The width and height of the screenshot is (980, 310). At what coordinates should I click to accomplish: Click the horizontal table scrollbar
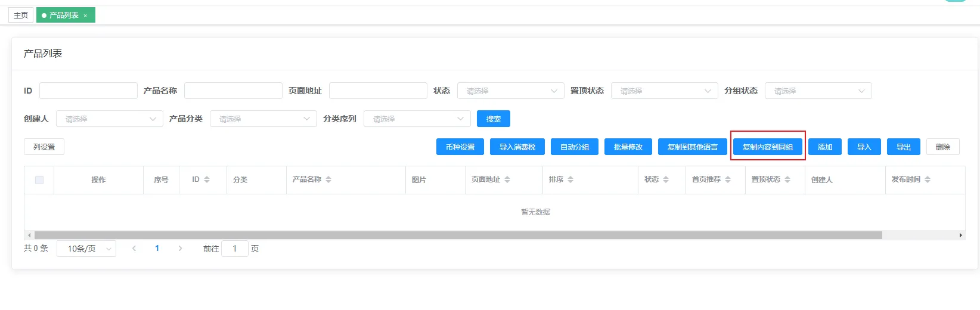458,235
